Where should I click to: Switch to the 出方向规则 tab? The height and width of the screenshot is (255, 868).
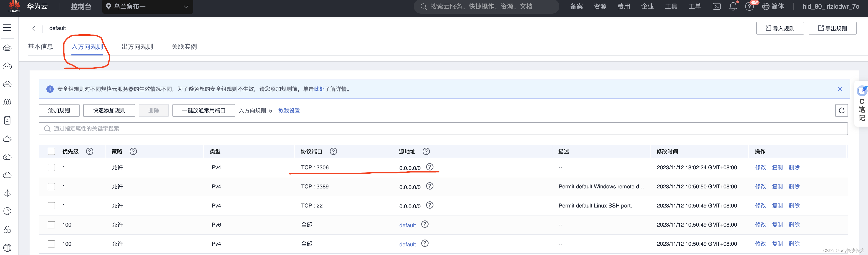137,47
